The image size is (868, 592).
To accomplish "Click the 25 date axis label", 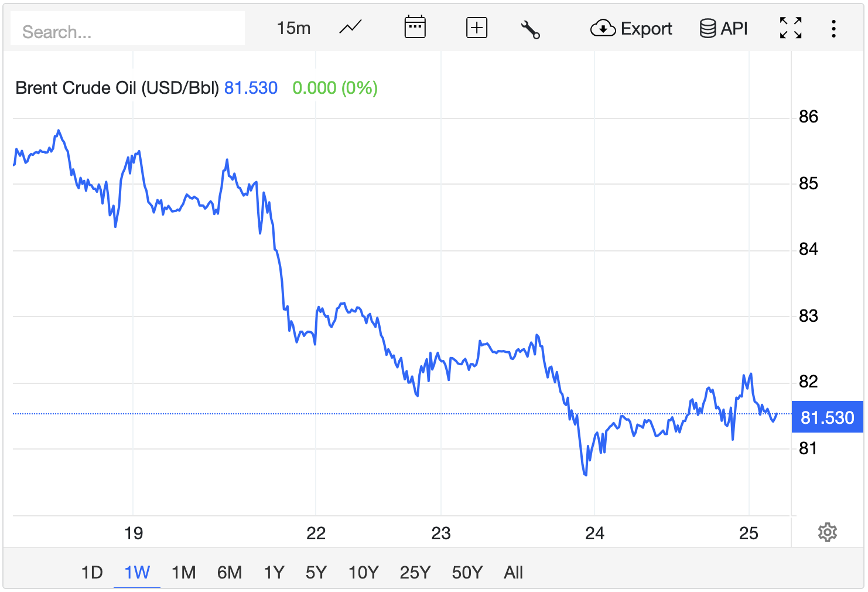I will 749,533.
